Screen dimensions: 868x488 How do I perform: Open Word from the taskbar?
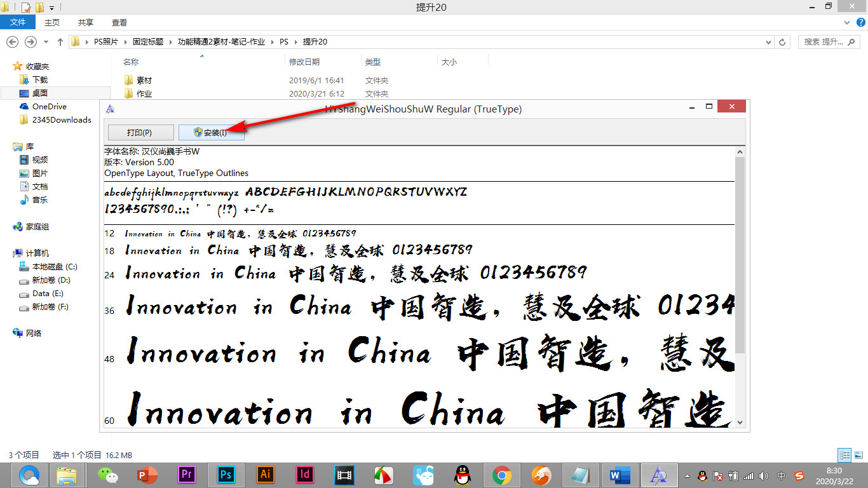click(x=619, y=475)
